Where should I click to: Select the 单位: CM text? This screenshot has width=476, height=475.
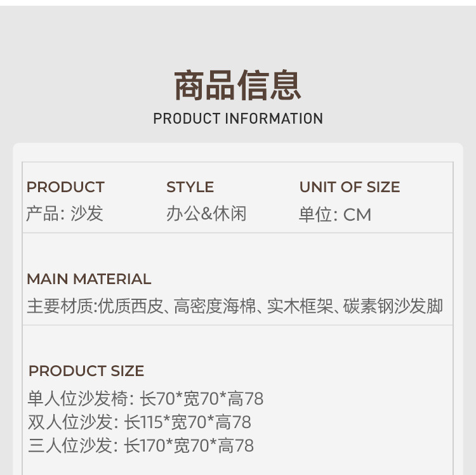(x=335, y=214)
